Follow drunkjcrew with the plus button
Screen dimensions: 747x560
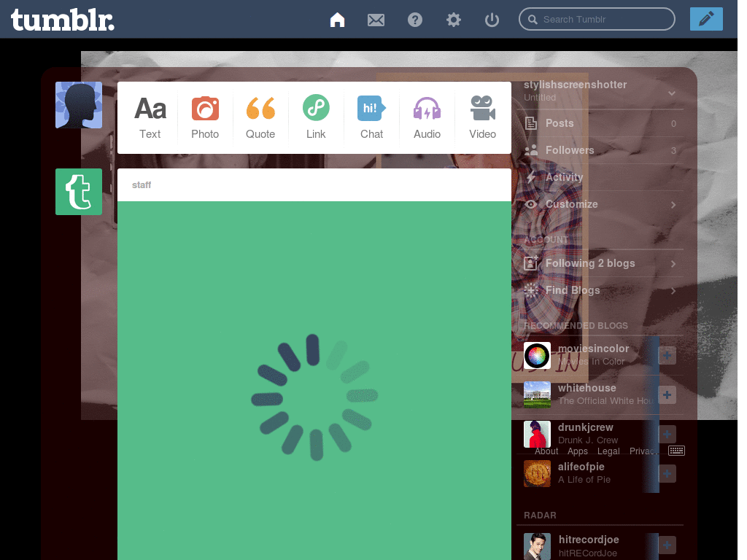[667, 435]
